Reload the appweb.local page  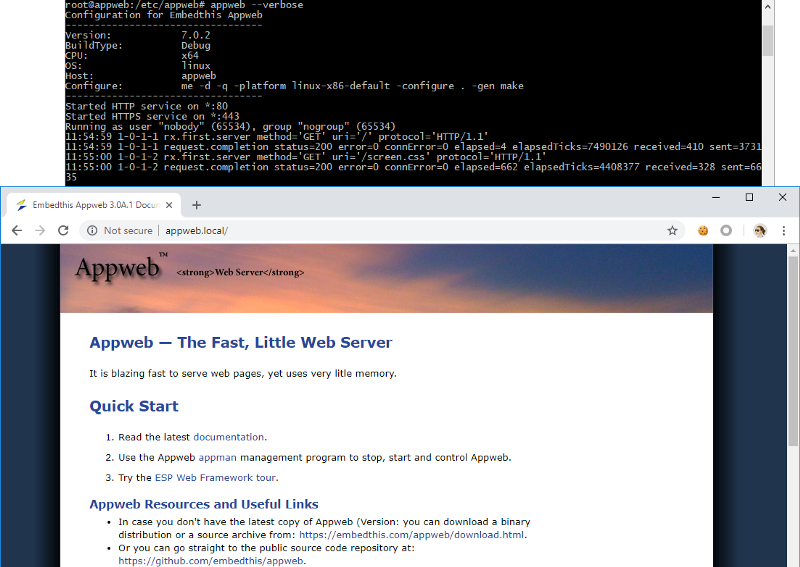coord(63,231)
